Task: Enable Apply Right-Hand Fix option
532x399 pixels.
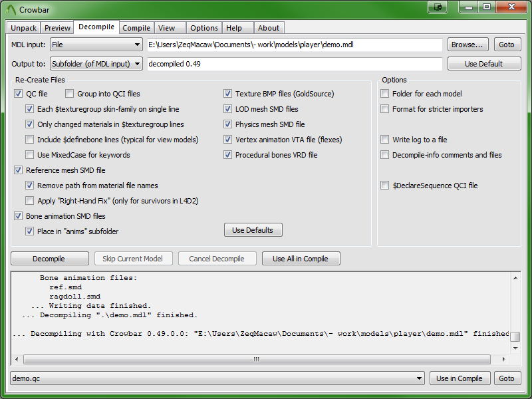Action: 29,201
